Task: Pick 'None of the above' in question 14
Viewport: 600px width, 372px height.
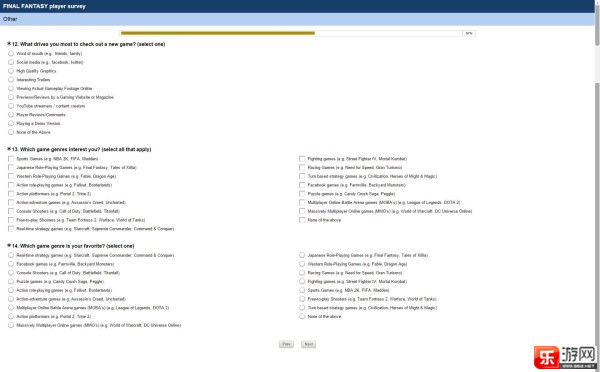Action: tap(302, 316)
